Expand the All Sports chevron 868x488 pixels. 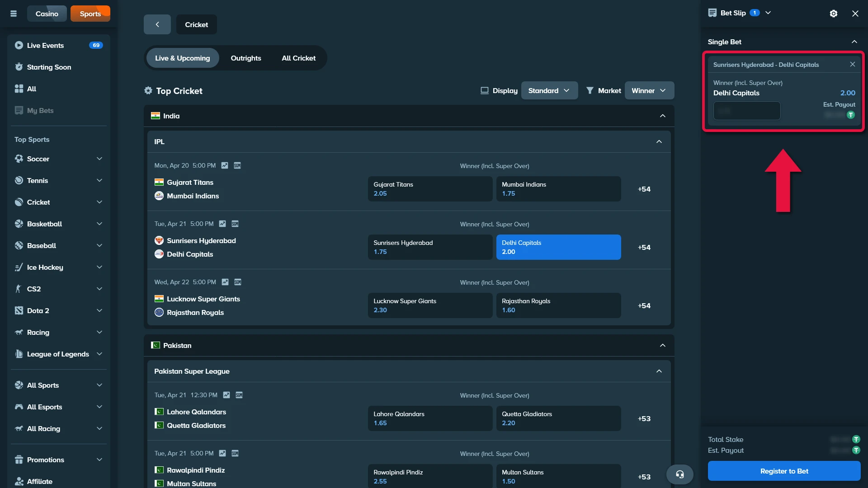(99, 385)
